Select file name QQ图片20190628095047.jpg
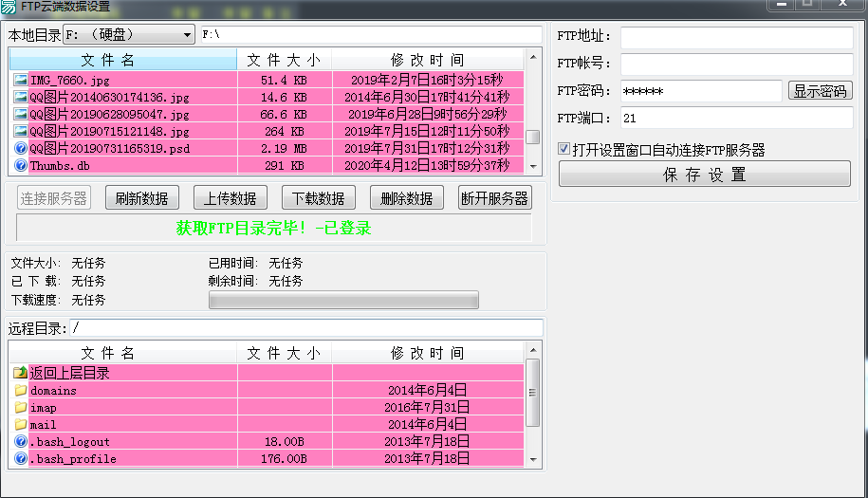Viewport: 868px width, 498px height. pos(110,115)
